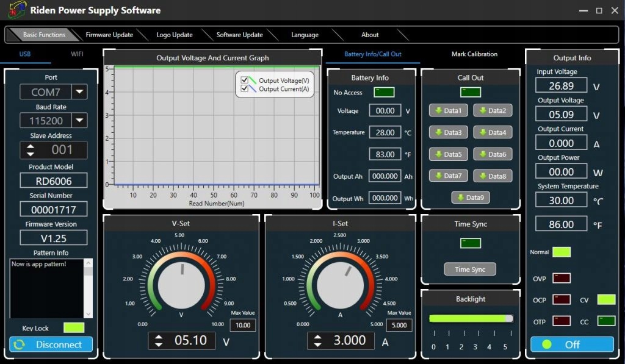Uncheck the Output Voltage(V) graph checkbox
The height and width of the screenshot is (364, 625).
click(245, 80)
